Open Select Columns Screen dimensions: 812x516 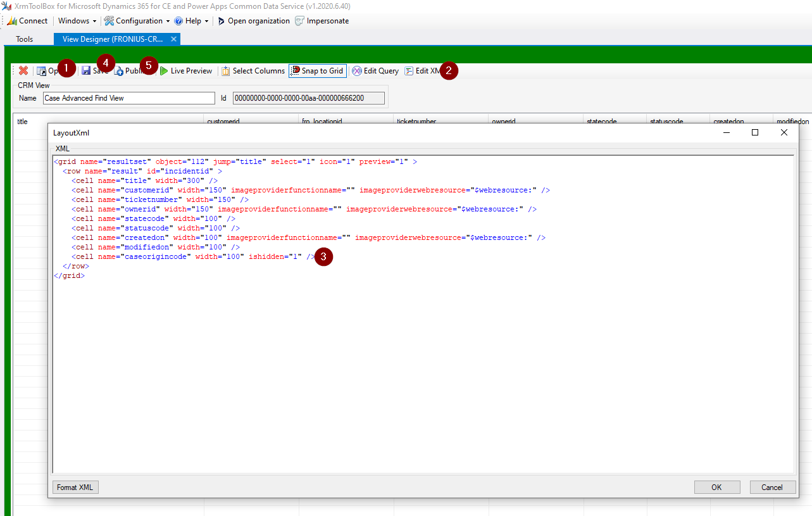253,71
